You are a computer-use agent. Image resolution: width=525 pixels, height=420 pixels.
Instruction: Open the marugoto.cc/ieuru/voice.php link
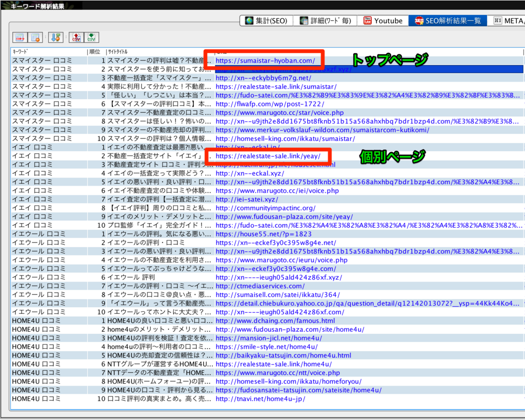(281, 260)
